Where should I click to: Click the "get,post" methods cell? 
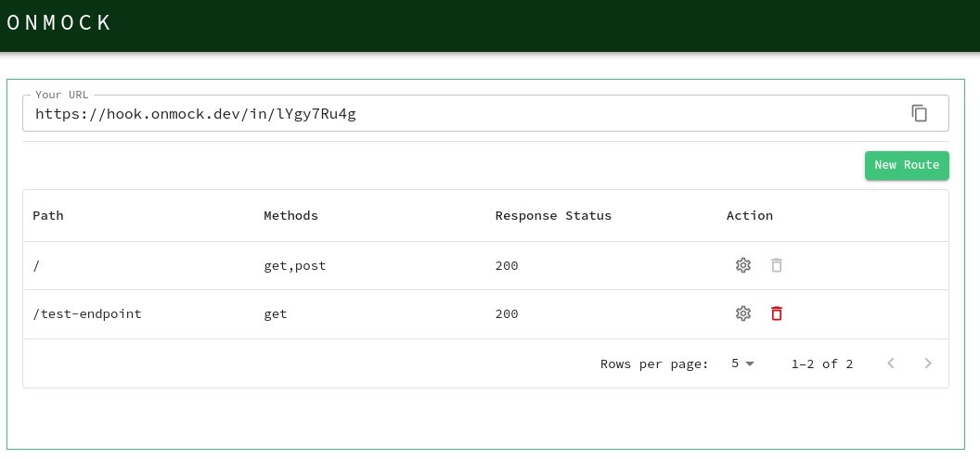pos(294,266)
